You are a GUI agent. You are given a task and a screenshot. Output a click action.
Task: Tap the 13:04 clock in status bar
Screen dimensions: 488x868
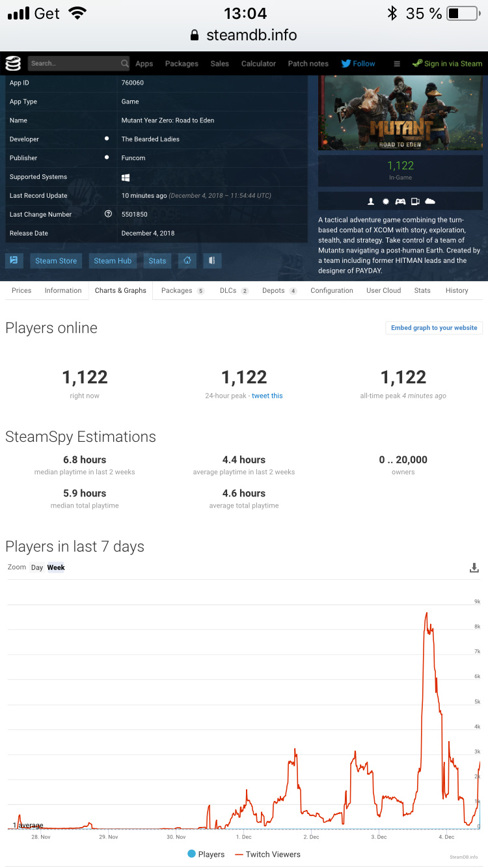pos(244,13)
